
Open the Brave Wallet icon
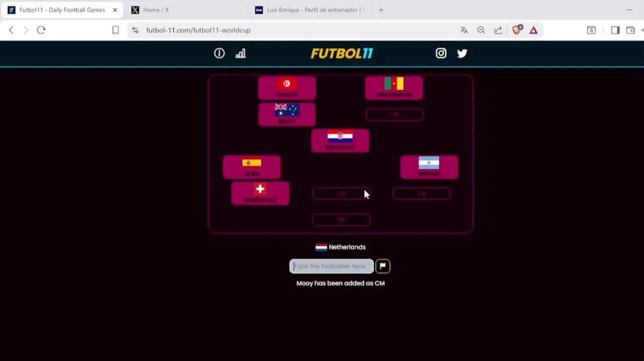[x=630, y=30]
